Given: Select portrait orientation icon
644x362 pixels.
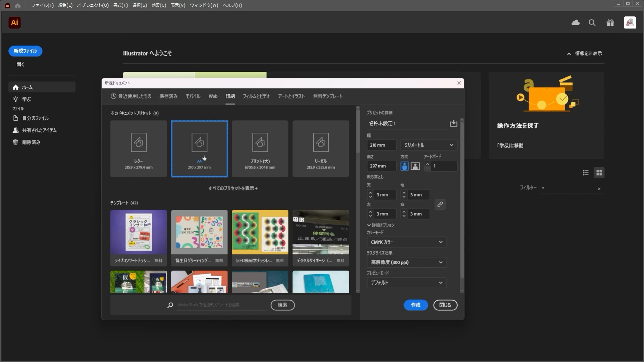Looking at the screenshot, I should click(x=405, y=166).
